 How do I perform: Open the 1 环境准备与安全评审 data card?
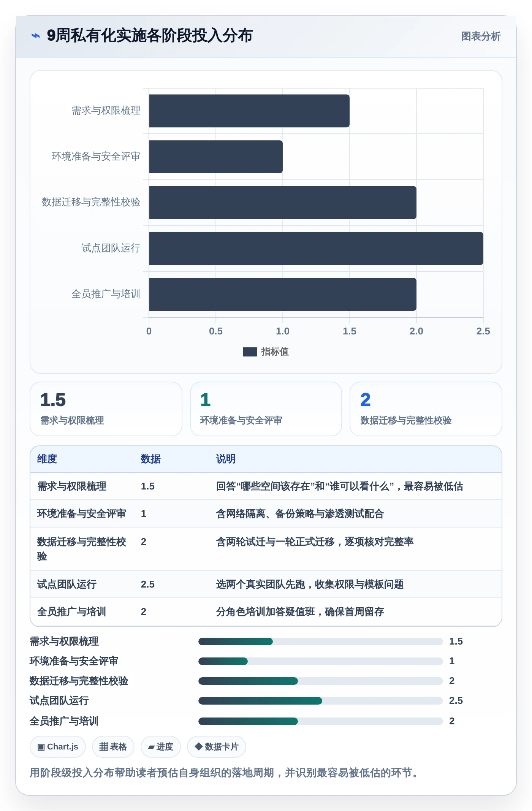[266, 409]
